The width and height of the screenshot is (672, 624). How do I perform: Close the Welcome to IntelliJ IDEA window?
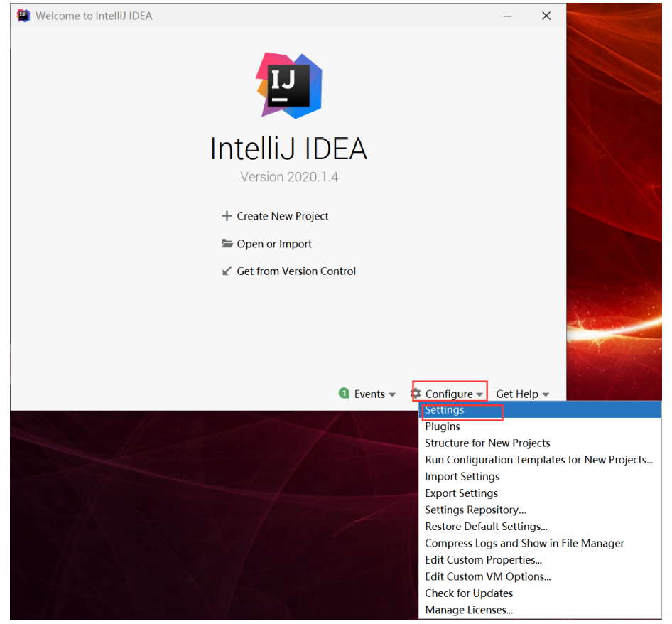546,16
